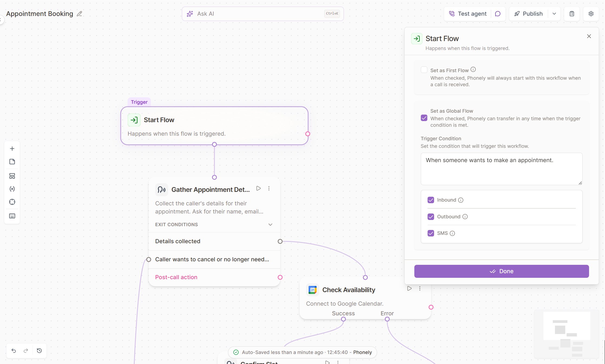The height and width of the screenshot is (364, 605).
Task: Click the Trigger label tag
Action: (139, 102)
